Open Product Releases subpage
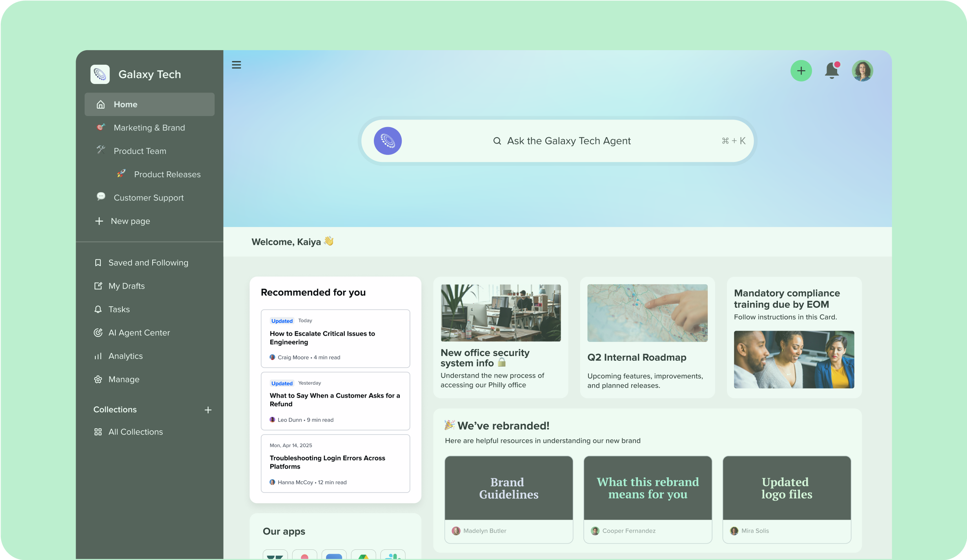 click(167, 175)
